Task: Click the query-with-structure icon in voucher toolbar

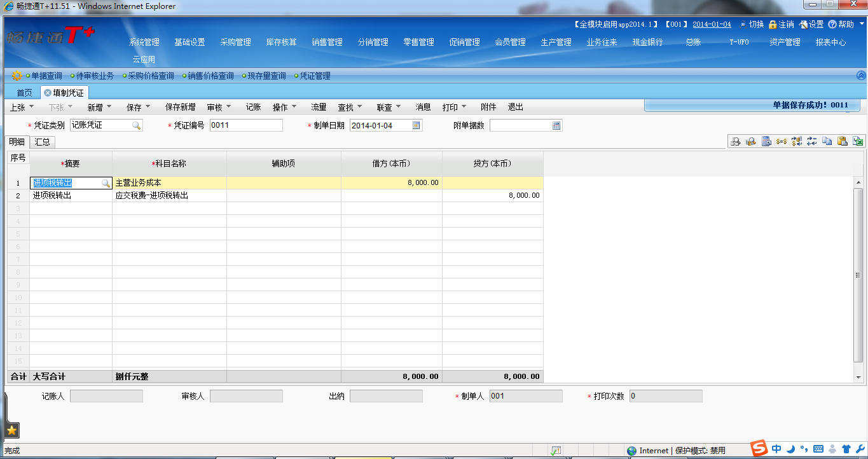Action: pos(736,142)
